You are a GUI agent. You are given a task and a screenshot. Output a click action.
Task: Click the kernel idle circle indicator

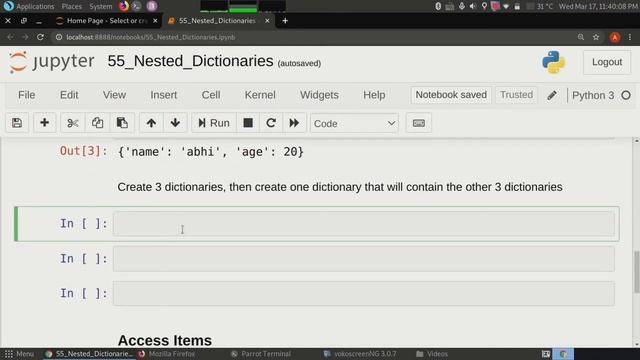tap(626, 96)
